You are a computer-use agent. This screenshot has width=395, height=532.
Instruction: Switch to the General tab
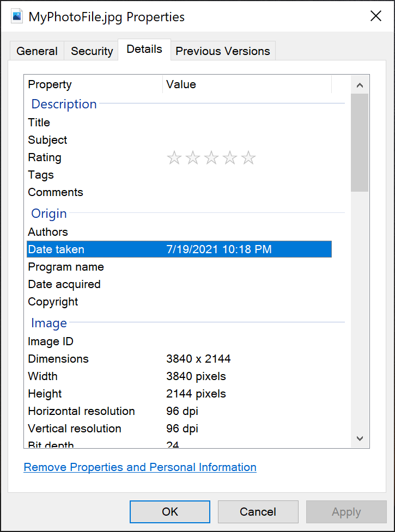tap(37, 51)
